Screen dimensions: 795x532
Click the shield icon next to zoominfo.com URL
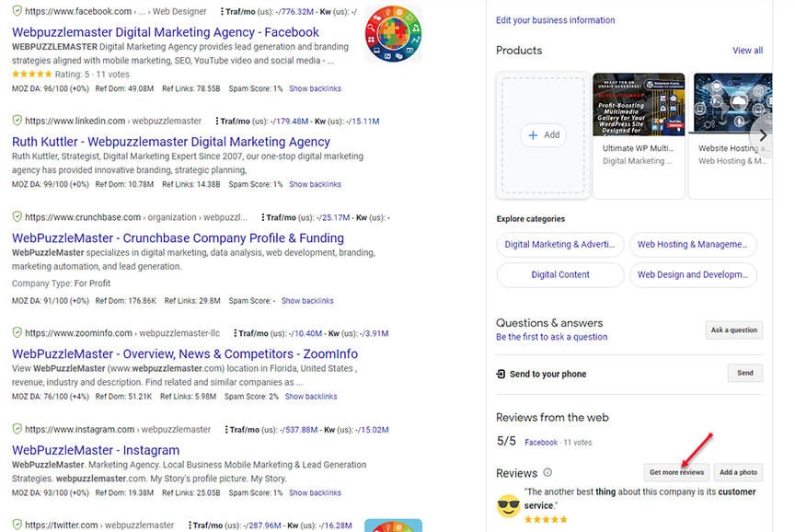coord(17,332)
